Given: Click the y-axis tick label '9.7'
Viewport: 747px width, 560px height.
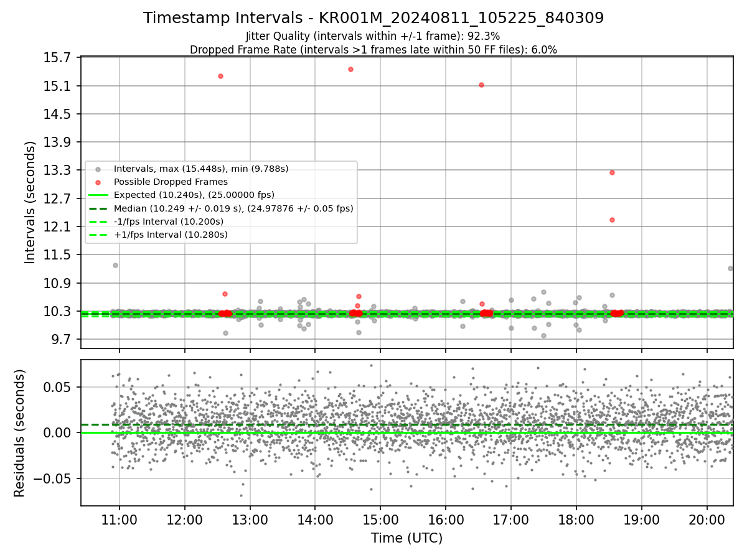Looking at the screenshot, I should [x=62, y=340].
